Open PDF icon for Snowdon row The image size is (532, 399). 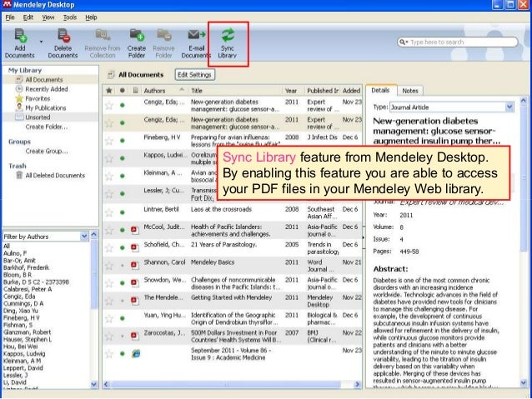pyautogui.click(x=135, y=283)
